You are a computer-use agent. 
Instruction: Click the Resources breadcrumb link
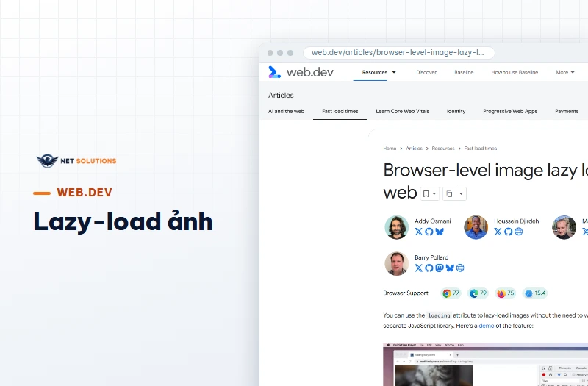click(x=443, y=149)
